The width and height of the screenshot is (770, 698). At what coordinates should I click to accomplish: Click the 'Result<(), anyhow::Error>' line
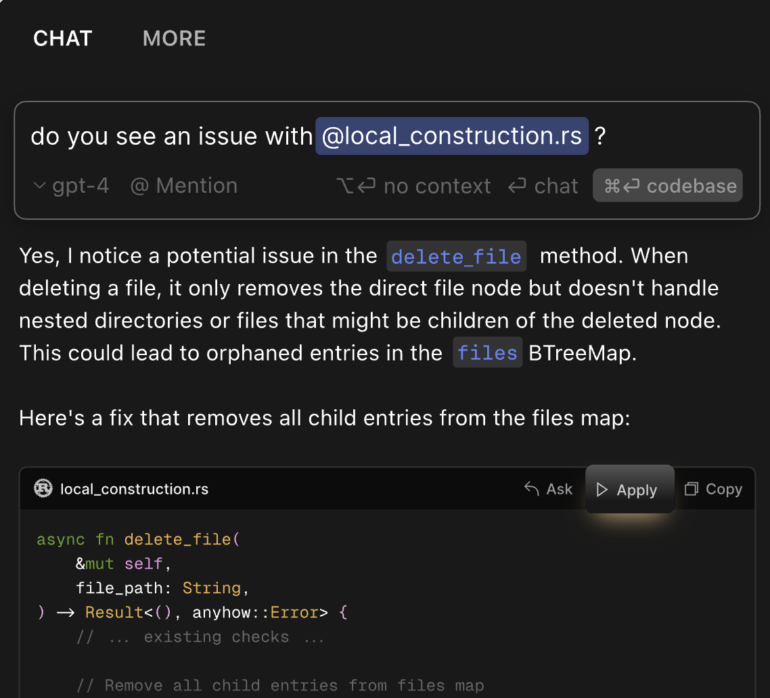coord(192,613)
